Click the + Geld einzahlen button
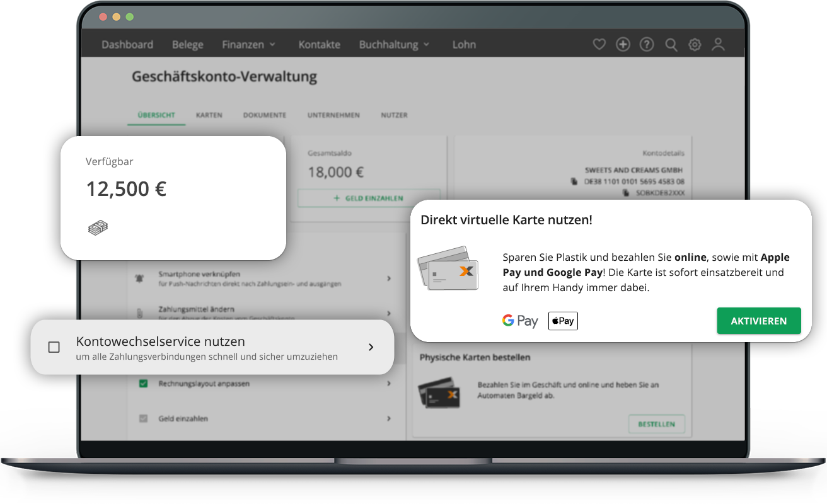Screen dimensions: 827x504 pos(369,198)
